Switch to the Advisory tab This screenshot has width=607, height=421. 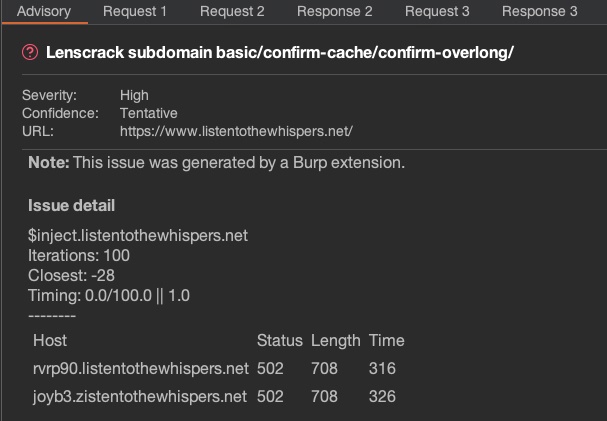44,12
